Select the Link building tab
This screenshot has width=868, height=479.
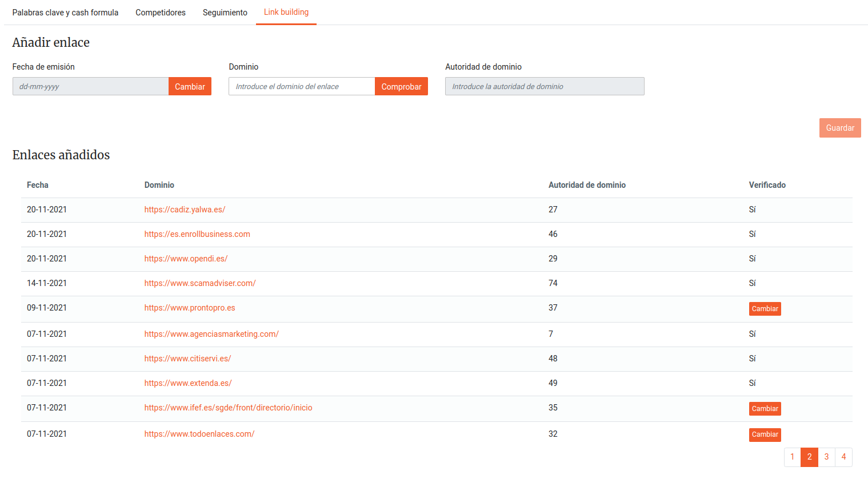(286, 12)
